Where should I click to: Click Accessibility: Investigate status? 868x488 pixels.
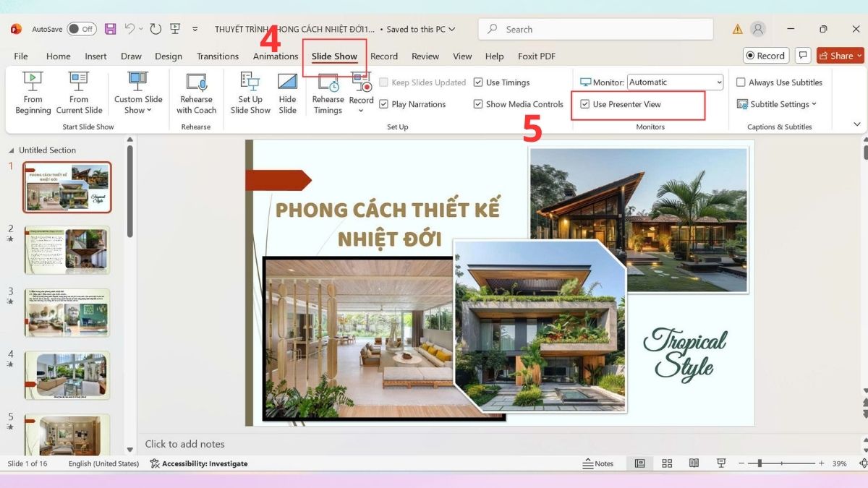point(199,463)
